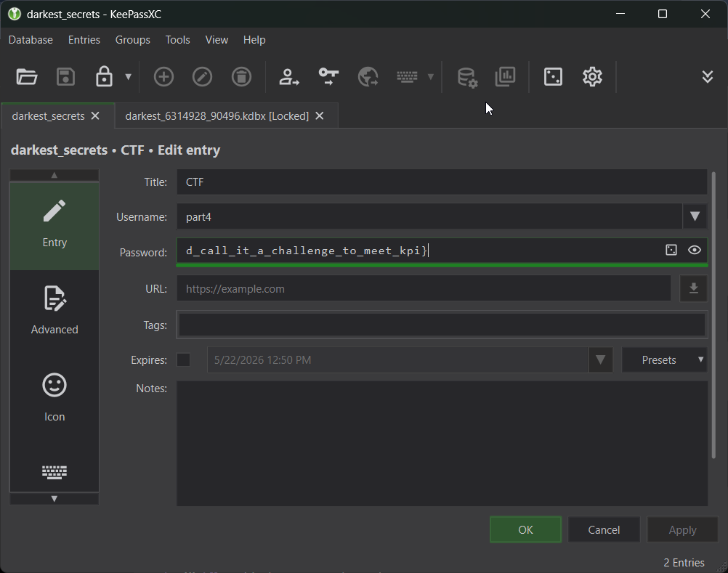Copy username with the person-arrow icon
Viewport: 728px width, 573px height.
click(x=288, y=76)
